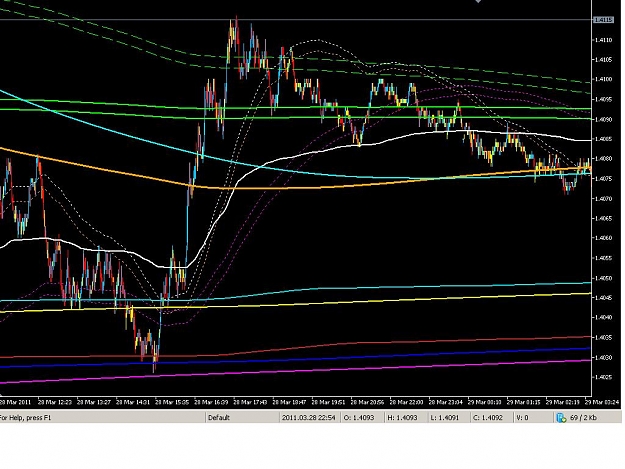Click the 1.4040 price scale label
The height and width of the screenshot is (469, 625).
click(x=603, y=318)
